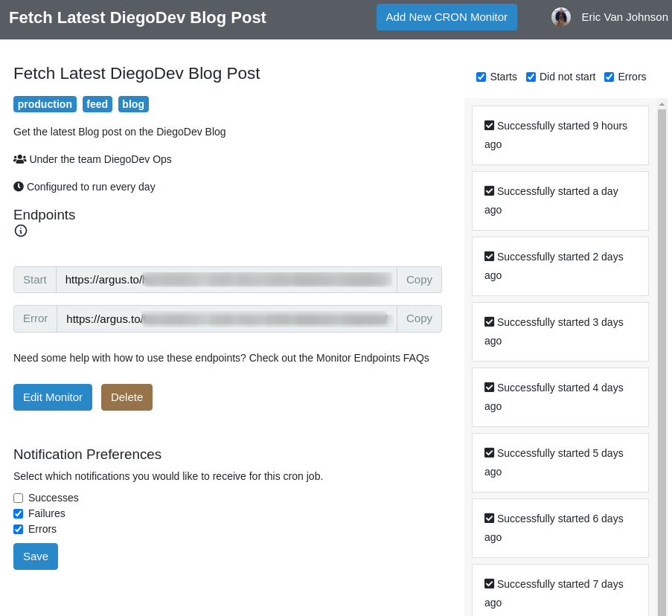Click 'Successfully started a day ago' entry
Viewport: 672px width, 616px height.
[x=560, y=201]
